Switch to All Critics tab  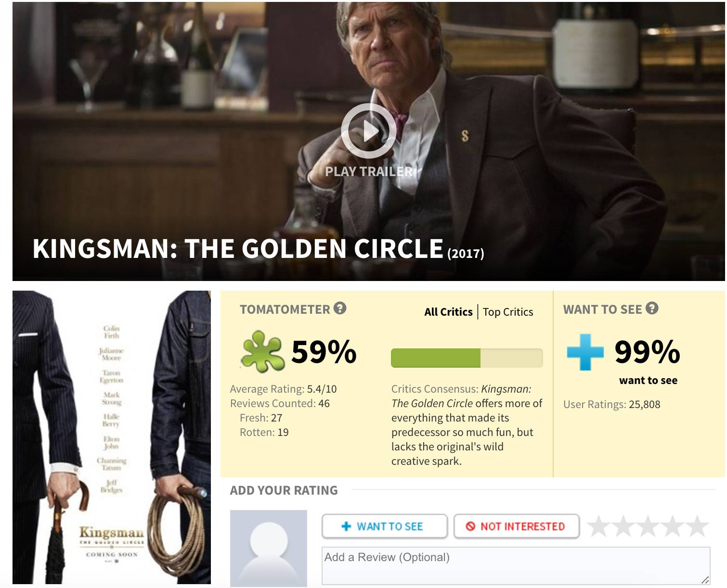[448, 312]
